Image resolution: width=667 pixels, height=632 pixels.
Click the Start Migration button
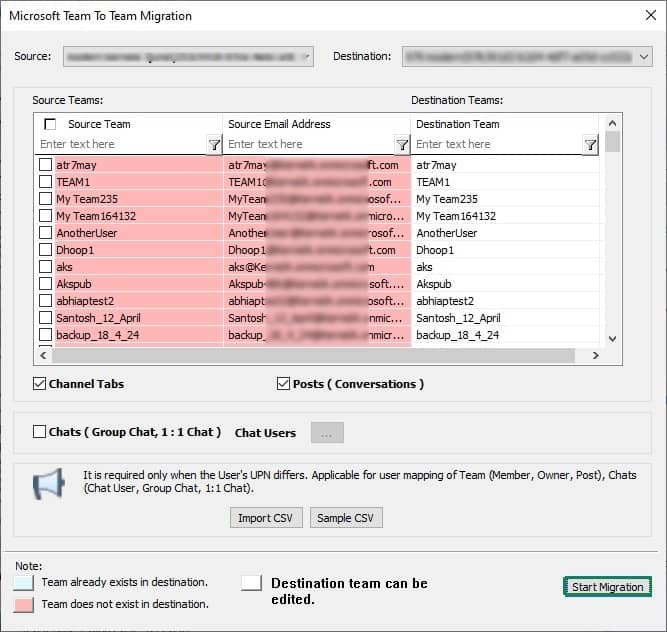607,587
